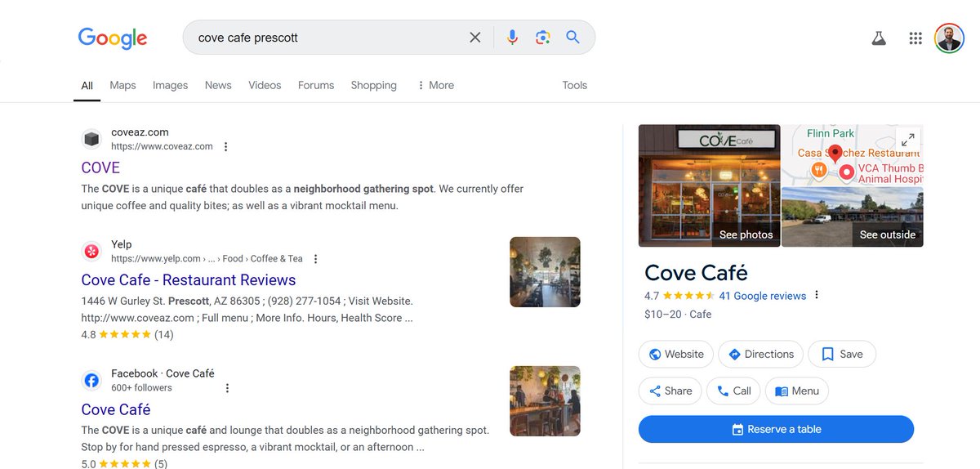
Task: Open the account profile avatar
Action: point(950,38)
